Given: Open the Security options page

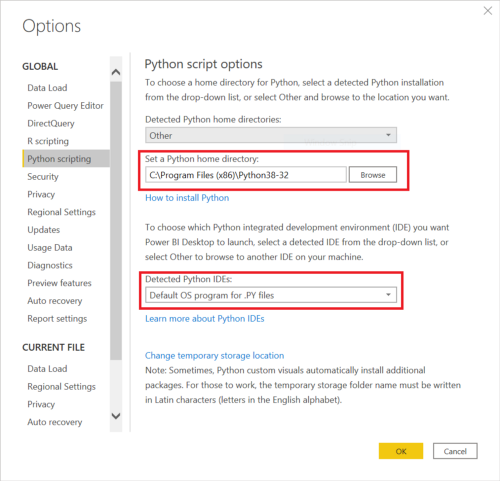Looking at the screenshot, I should tap(43, 177).
